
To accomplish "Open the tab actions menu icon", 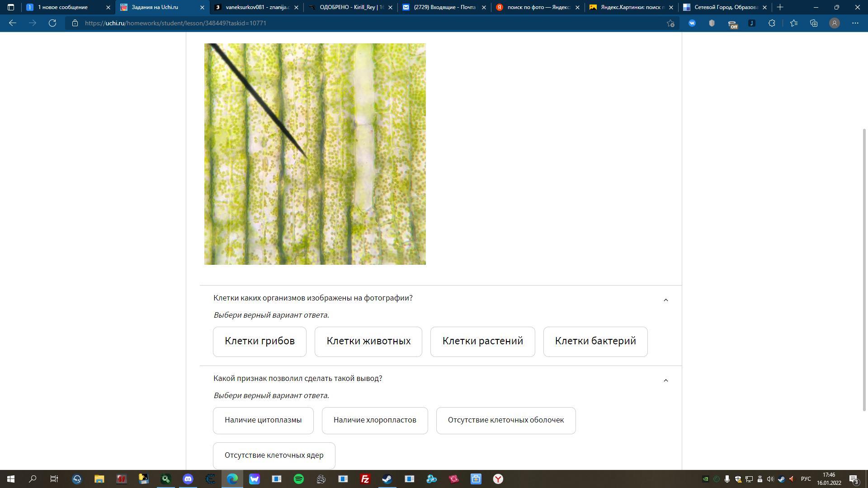I will [x=11, y=7].
